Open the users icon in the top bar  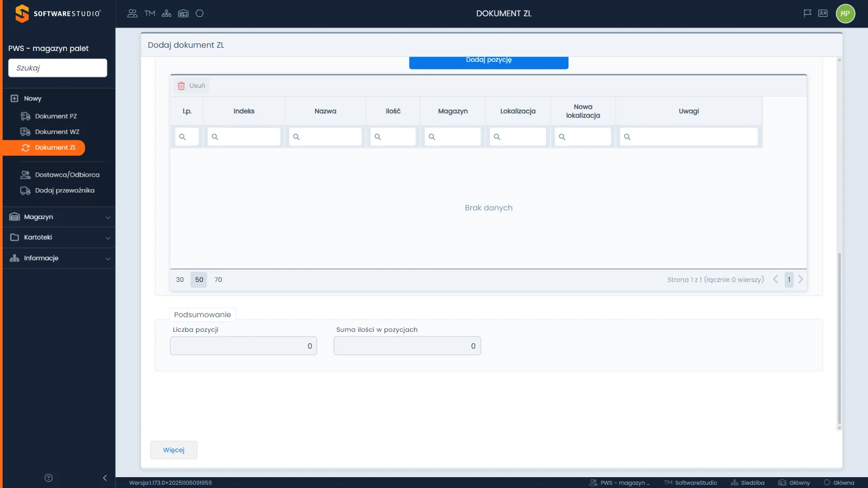click(x=132, y=14)
